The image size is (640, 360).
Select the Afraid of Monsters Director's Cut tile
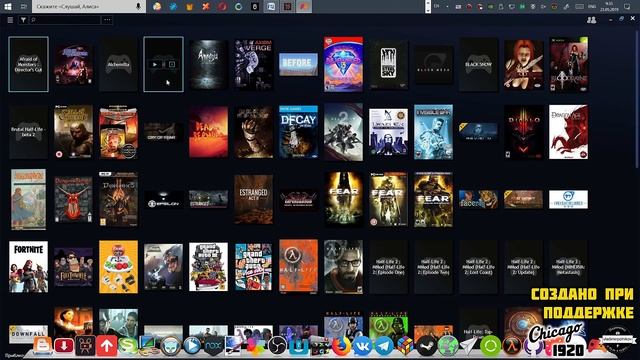click(28, 64)
